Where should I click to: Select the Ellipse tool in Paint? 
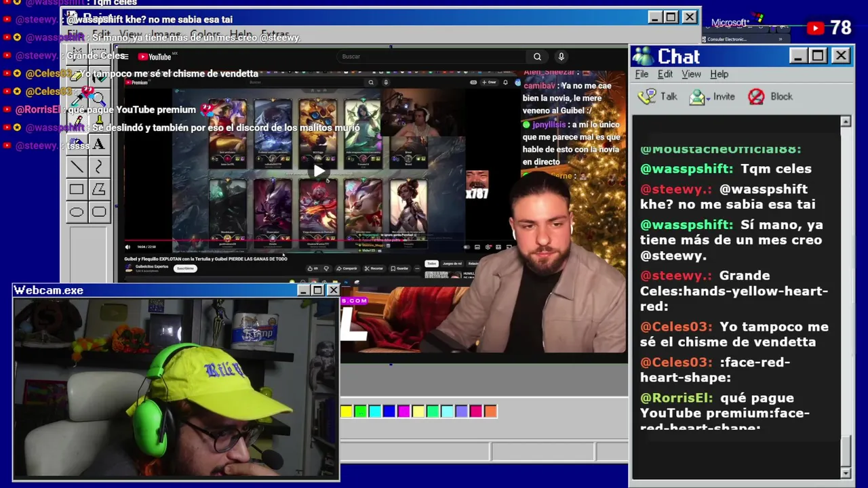(77, 212)
